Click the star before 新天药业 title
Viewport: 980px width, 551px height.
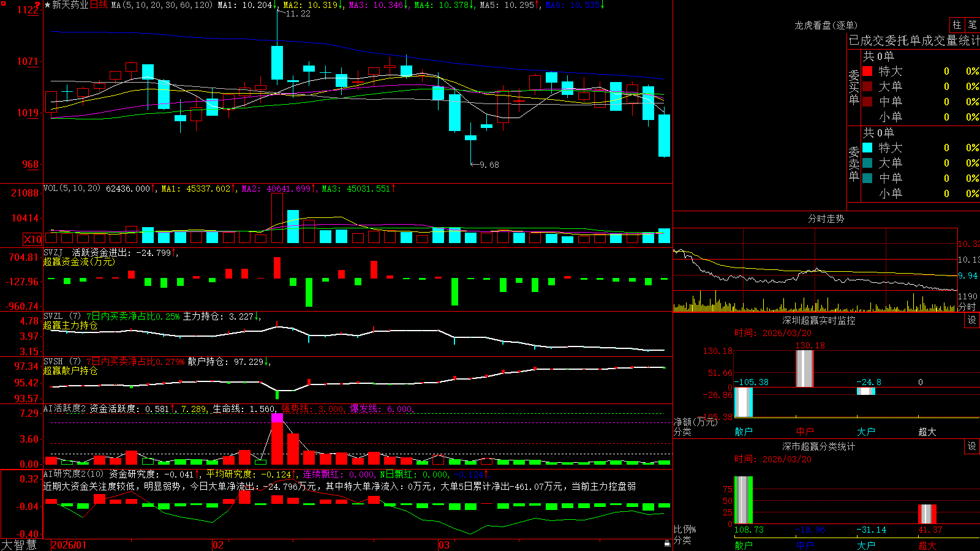[x=47, y=5]
